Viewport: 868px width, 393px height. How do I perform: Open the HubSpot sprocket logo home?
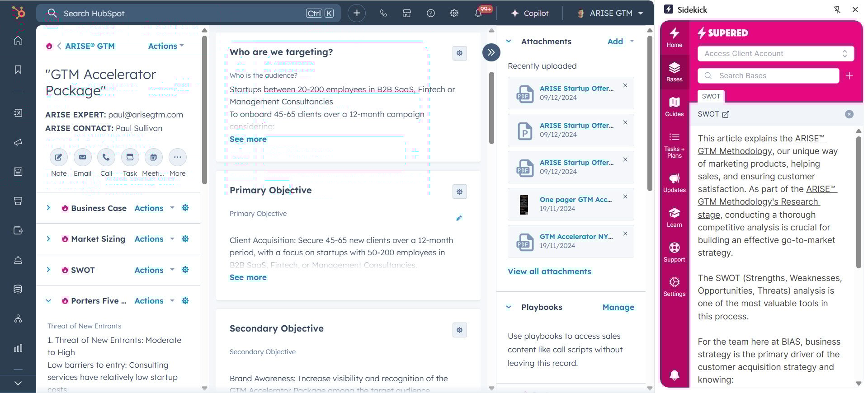(18, 13)
